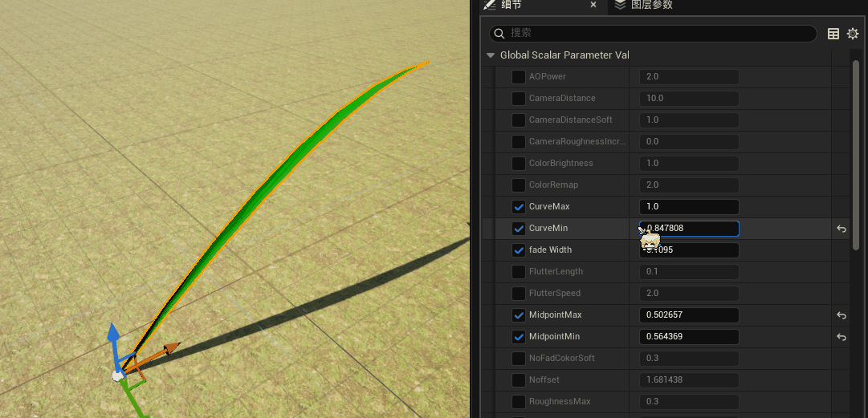
Task: Enable the CameraRoughnessIncr checkbox
Action: pos(519,141)
